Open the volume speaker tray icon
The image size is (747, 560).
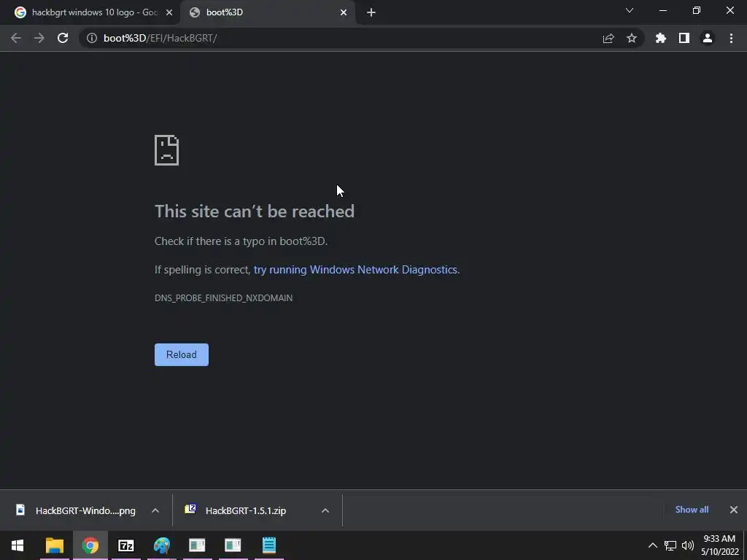[x=687, y=545]
